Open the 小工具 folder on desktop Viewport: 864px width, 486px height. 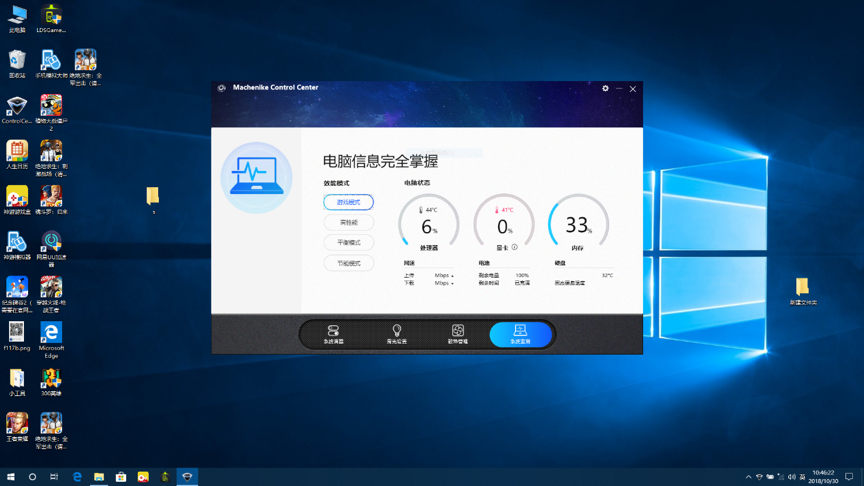(x=17, y=382)
